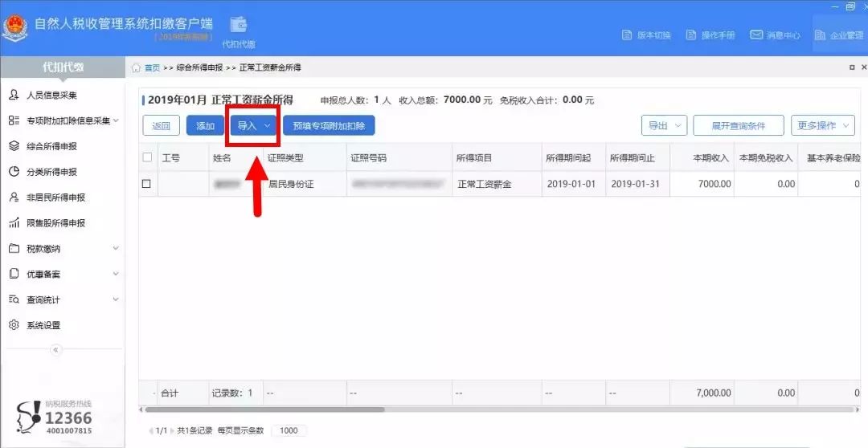Click the 版本切换 icon
Image resolution: width=868 pixels, height=448 pixels.
627,35
